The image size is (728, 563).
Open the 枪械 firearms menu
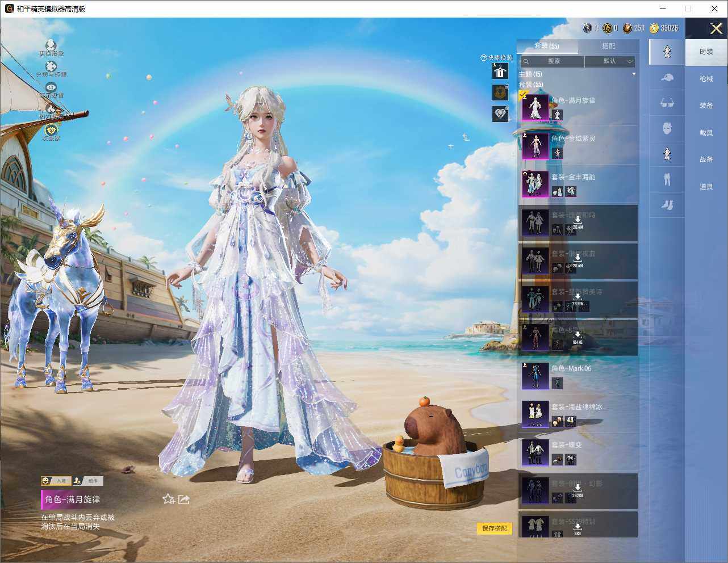click(x=706, y=79)
